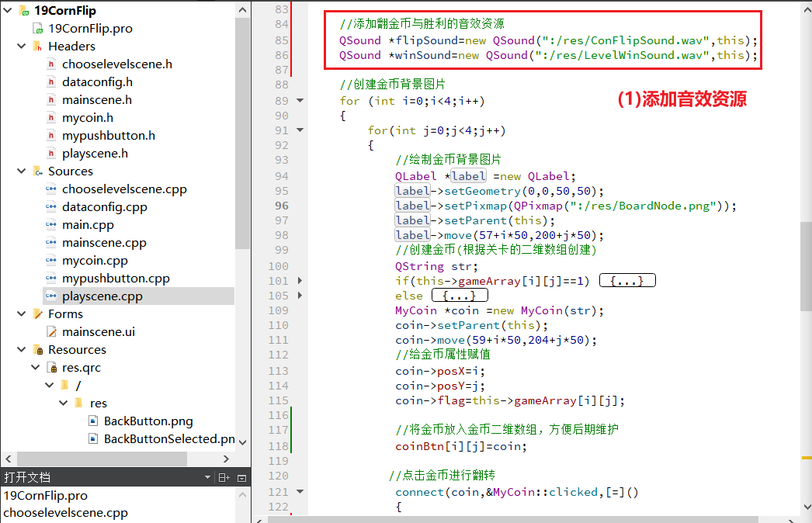Select mainscene.ui under Forms
Image resolution: width=812 pixels, height=523 pixels.
[99, 331]
